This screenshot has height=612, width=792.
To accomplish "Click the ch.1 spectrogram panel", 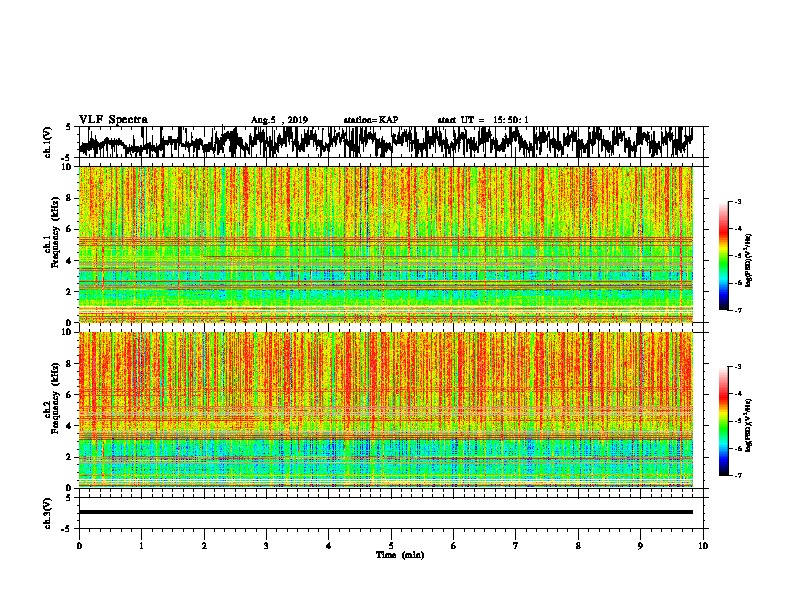I will [386, 244].
